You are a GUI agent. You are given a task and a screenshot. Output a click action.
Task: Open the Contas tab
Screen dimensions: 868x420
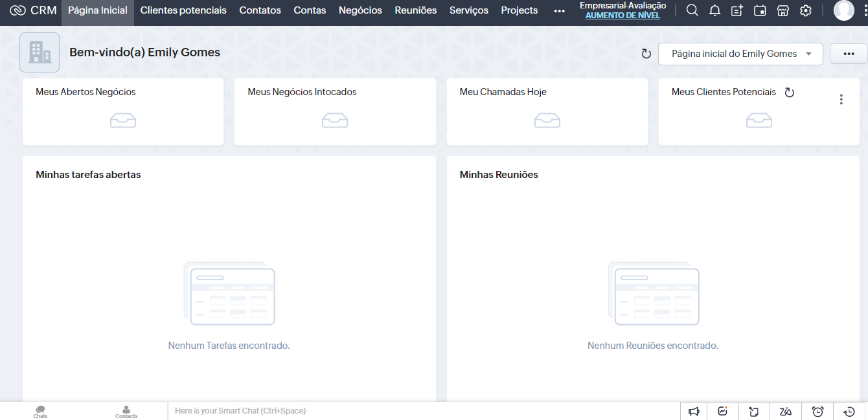[310, 10]
